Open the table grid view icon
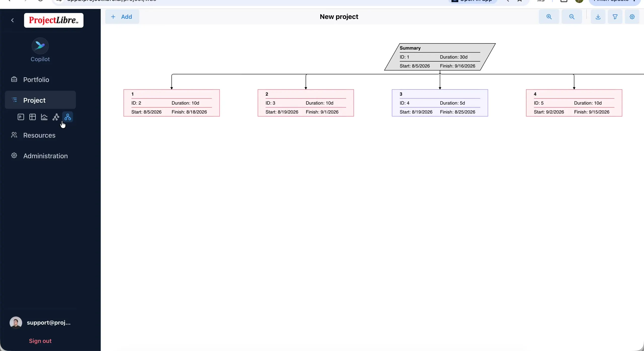 pyautogui.click(x=32, y=117)
